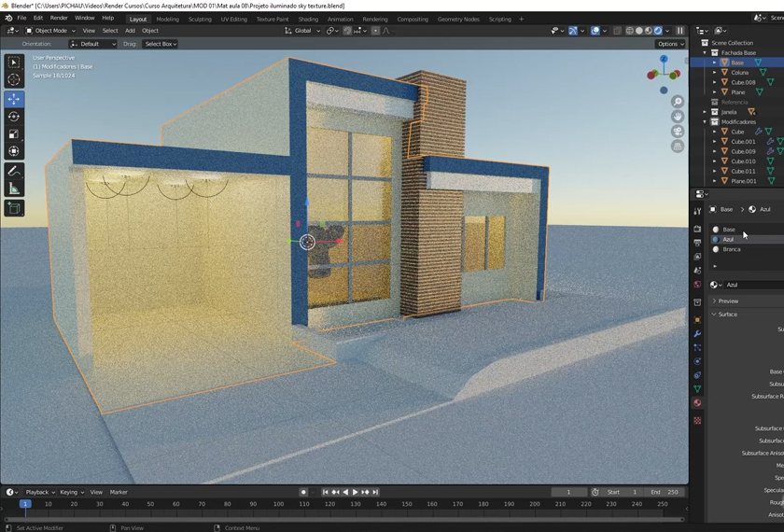Screen dimensions: 784x532
Task: Click the zoom magnifier viewport icon
Action: click(x=678, y=102)
